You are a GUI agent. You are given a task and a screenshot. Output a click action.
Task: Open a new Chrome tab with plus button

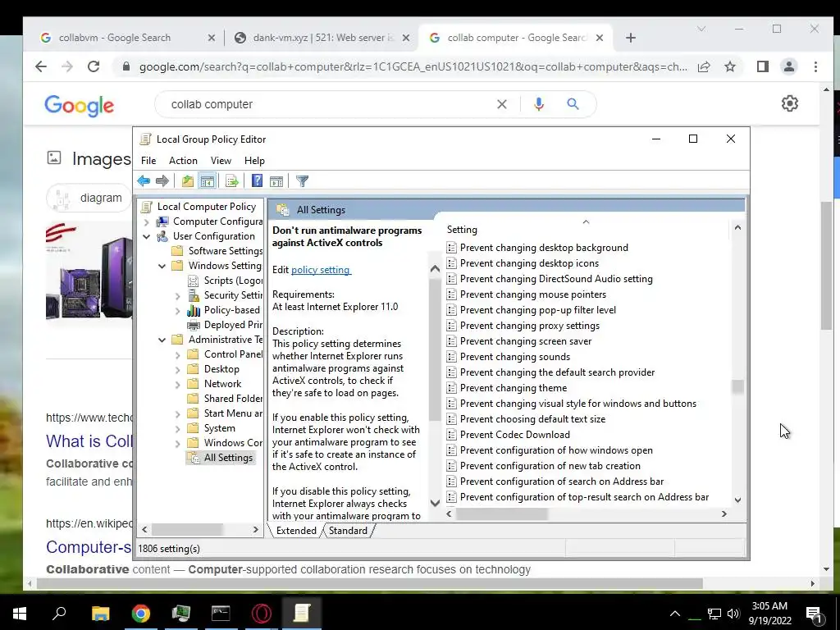click(631, 38)
